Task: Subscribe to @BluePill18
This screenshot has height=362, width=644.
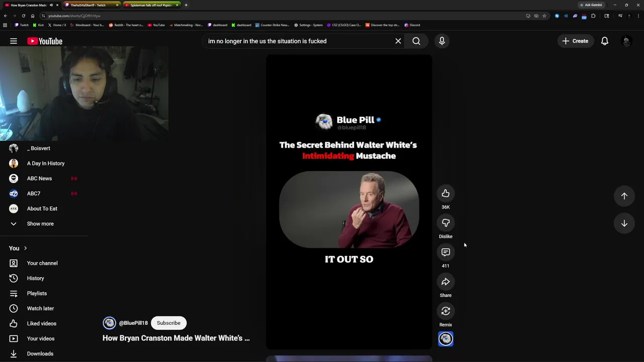Action: (169, 323)
